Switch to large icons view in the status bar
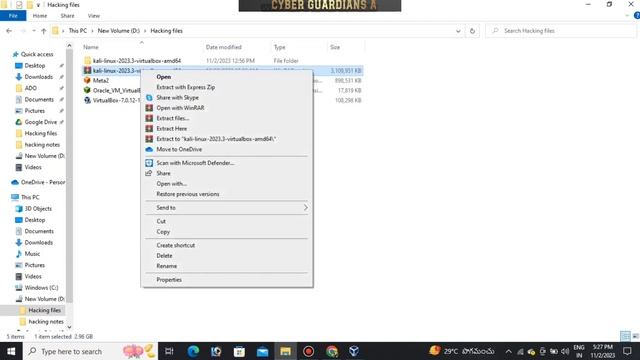The image size is (640, 360). 635,336
